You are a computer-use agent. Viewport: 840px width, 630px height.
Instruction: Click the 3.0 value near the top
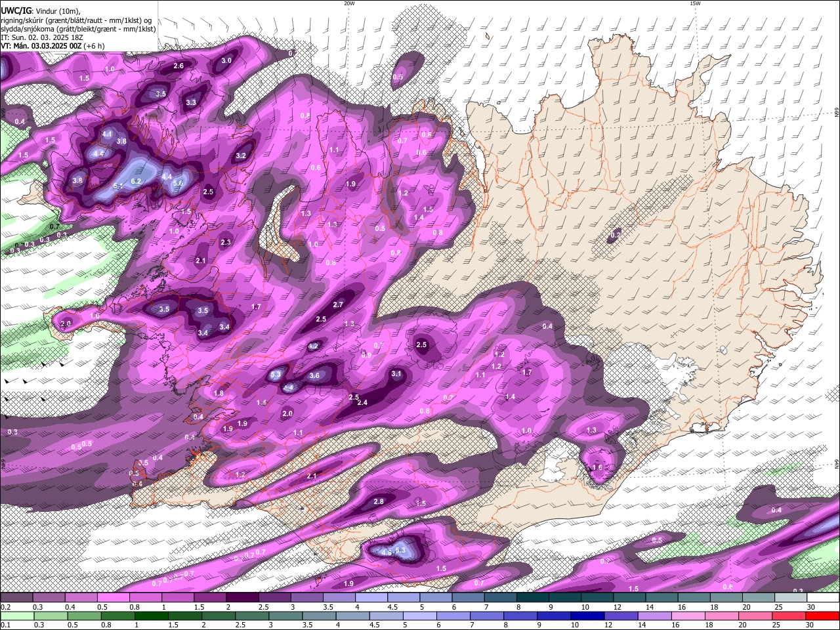(x=226, y=60)
